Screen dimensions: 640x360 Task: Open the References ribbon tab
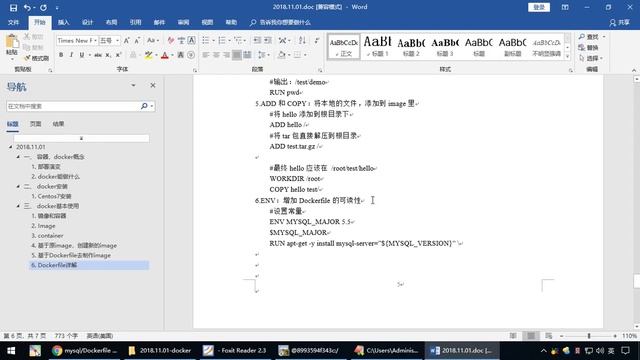pos(136,22)
